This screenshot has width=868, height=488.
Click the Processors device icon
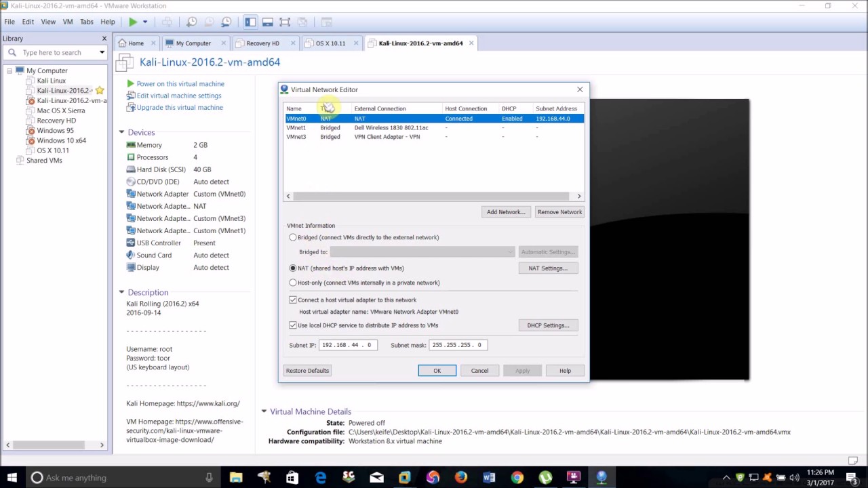[x=132, y=157]
